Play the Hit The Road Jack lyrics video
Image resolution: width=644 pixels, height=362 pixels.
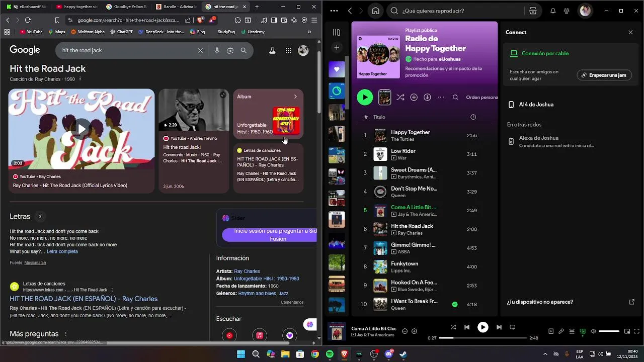click(x=82, y=129)
